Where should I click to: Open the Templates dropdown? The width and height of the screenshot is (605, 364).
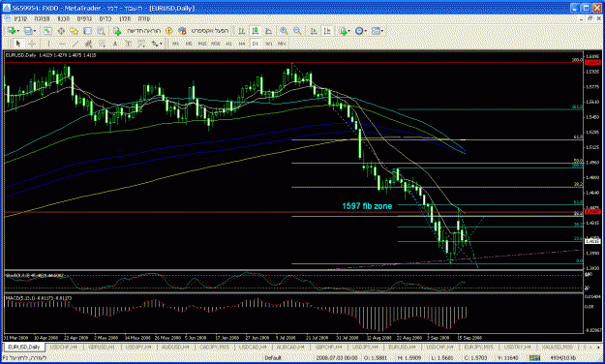pyautogui.click(x=377, y=31)
